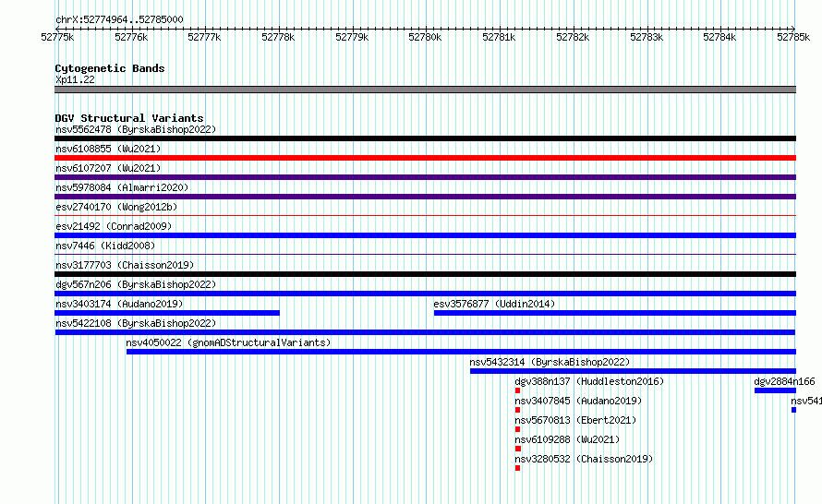The height and width of the screenshot is (504, 822).
Task: Click the esv21492 (Conrad2009) label
Action: click(114, 226)
